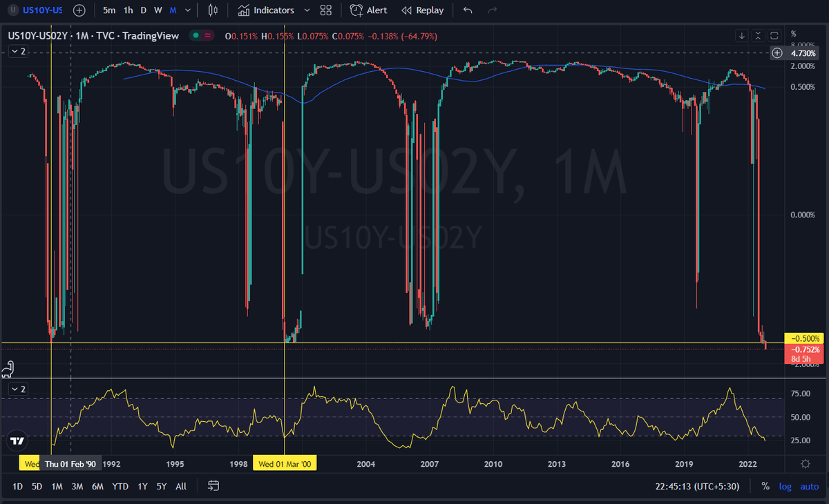
Task: Select the Wed 01 Mar '00 date marker
Action: pos(285,464)
